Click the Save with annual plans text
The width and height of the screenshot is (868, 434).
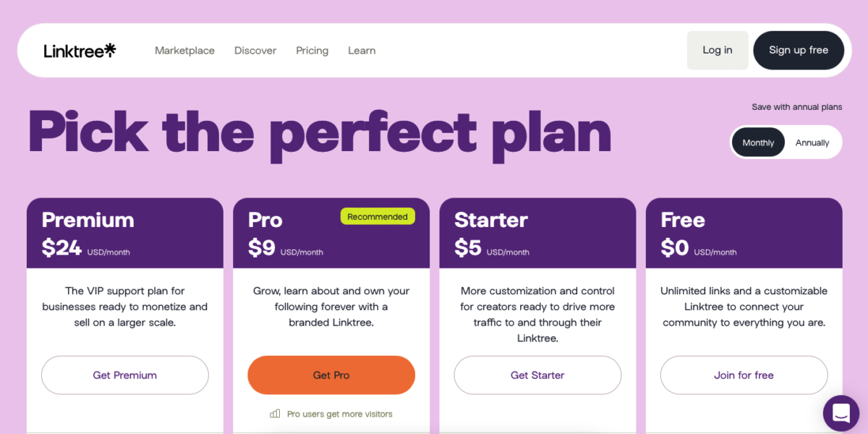click(797, 106)
